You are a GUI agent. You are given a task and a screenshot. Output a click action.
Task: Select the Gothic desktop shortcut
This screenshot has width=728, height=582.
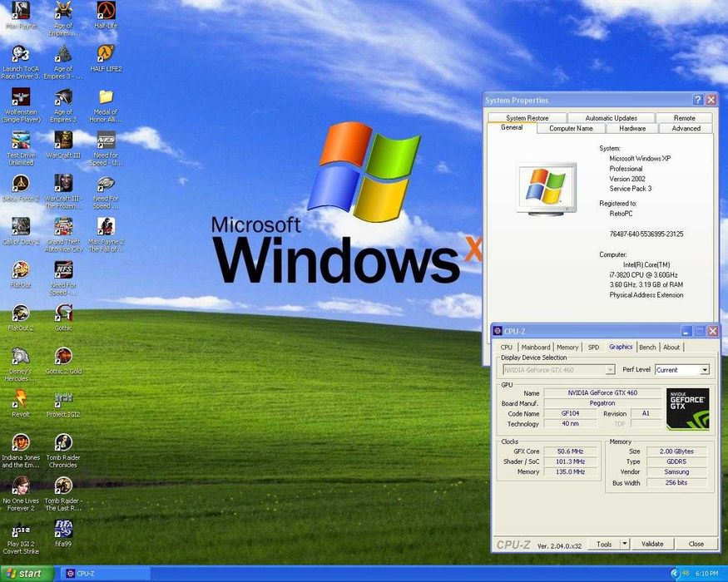click(x=63, y=318)
